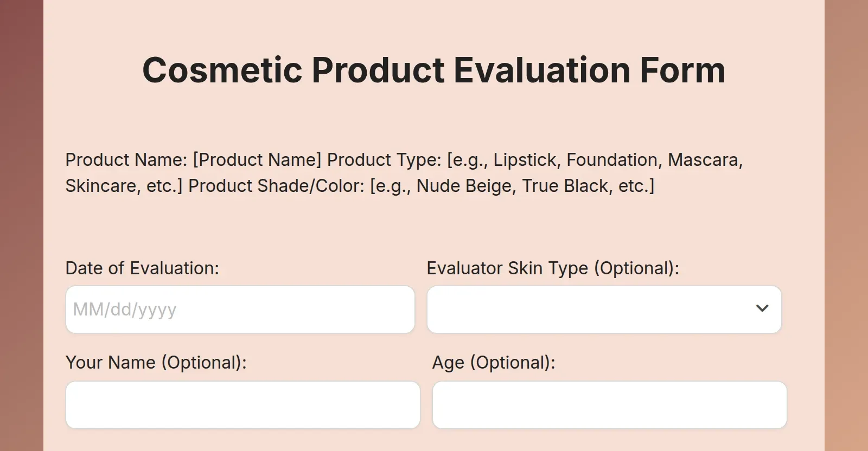The image size is (868, 451).
Task: Focus the optional name entry field
Action: click(242, 404)
